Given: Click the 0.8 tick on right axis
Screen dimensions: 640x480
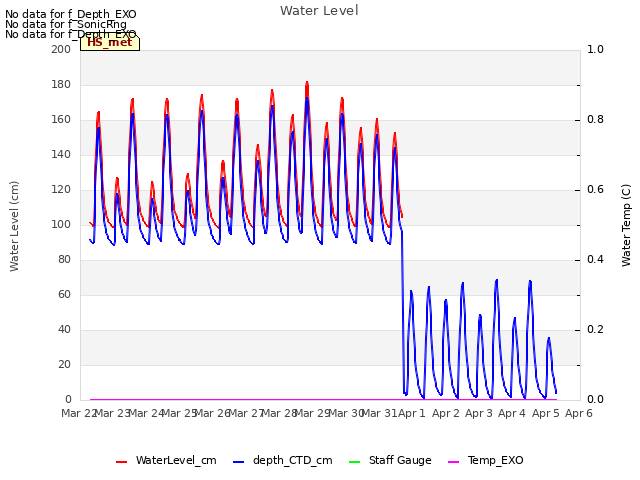Looking at the screenshot, I should point(595,120).
